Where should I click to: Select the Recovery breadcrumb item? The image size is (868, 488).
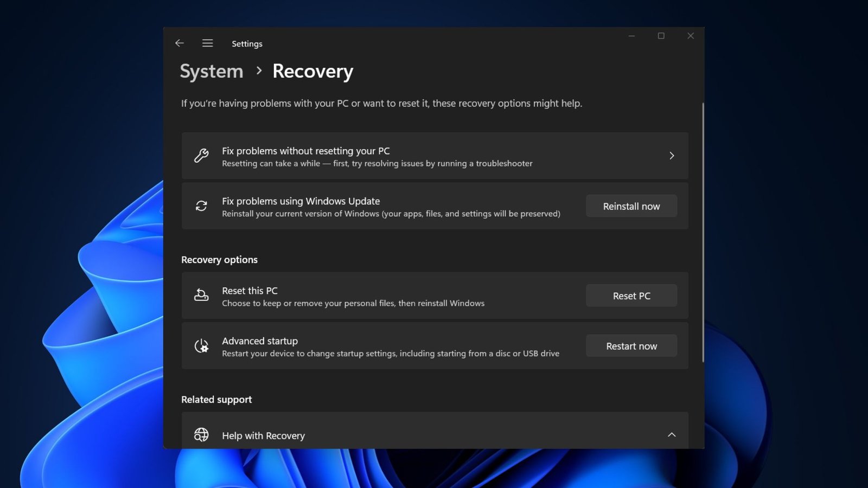coord(312,71)
